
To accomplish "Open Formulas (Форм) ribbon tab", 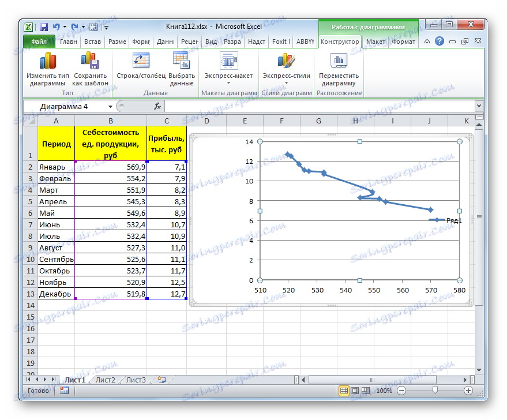I will (x=141, y=42).
